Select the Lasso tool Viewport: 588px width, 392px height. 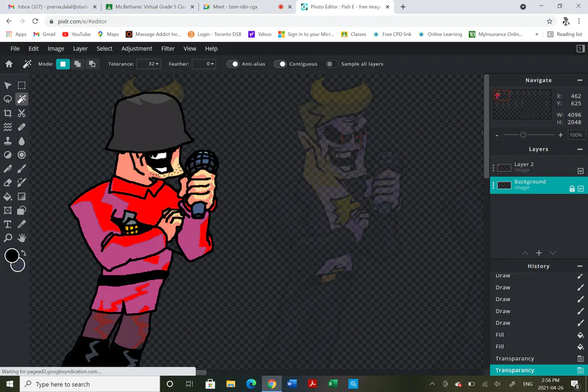click(7, 99)
